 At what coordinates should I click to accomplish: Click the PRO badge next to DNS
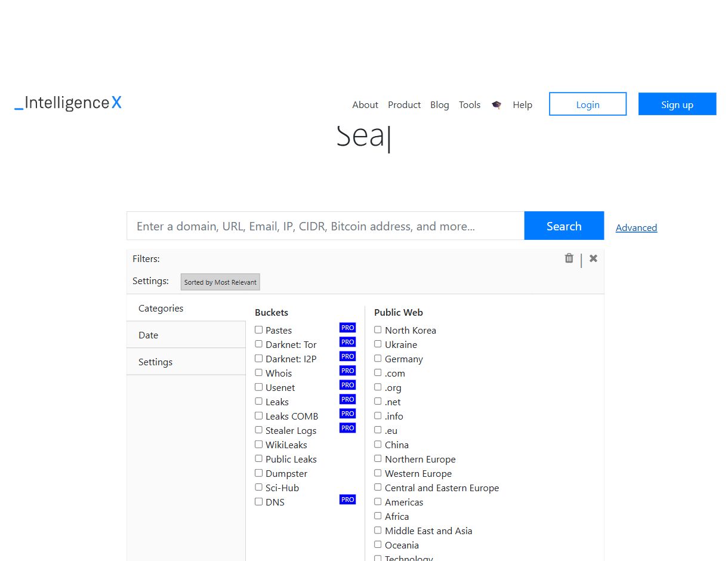pos(347,500)
